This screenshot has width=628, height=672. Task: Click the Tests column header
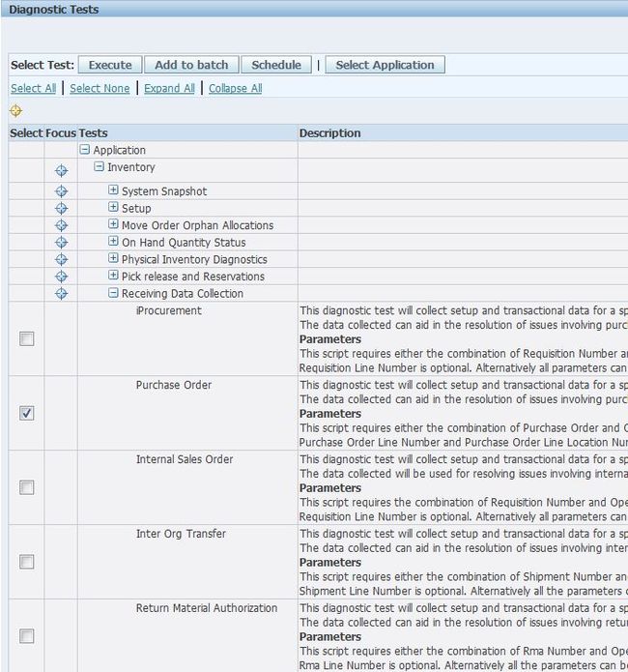pyautogui.click(x=93, y=133)
